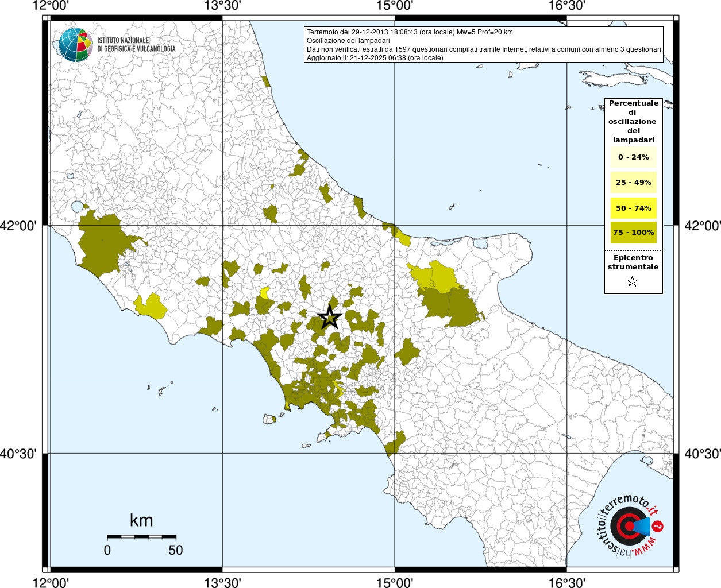The height and width of the screenshot is (588, 721).
Task: Choose the 75 - 100% olive legend swatch
Action: [633, 233]
